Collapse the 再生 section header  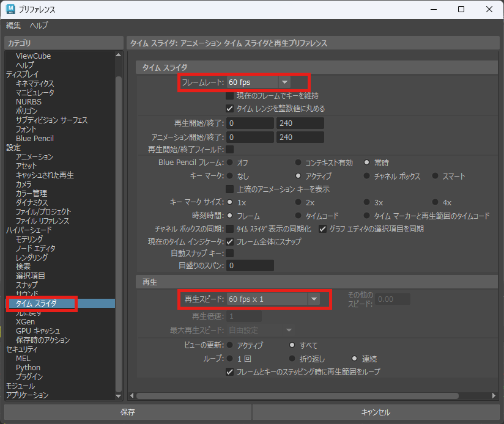pyautogui.click(x=317, y=282)
